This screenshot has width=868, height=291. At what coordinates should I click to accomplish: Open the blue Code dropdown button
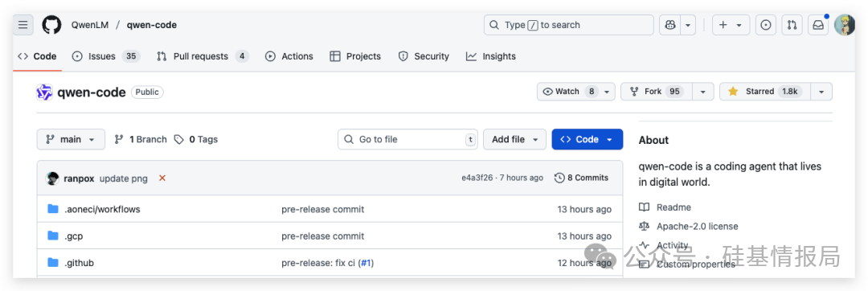[x=588, y=139]
